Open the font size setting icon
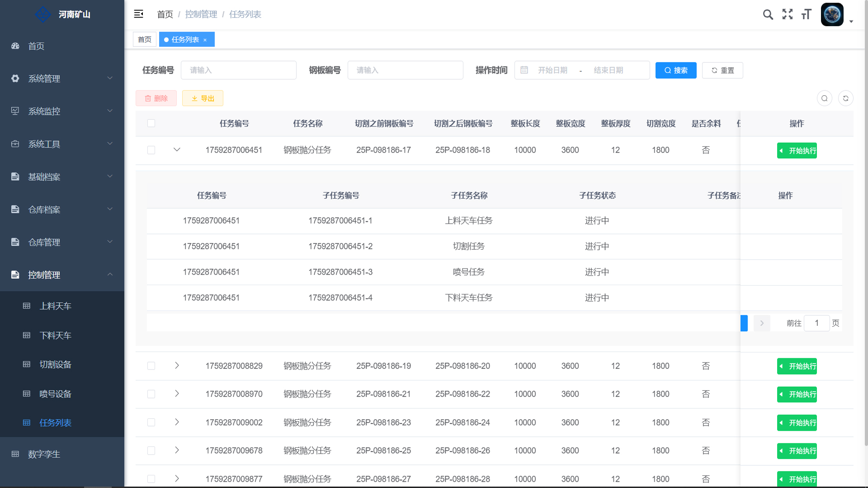 click(807, 14)
